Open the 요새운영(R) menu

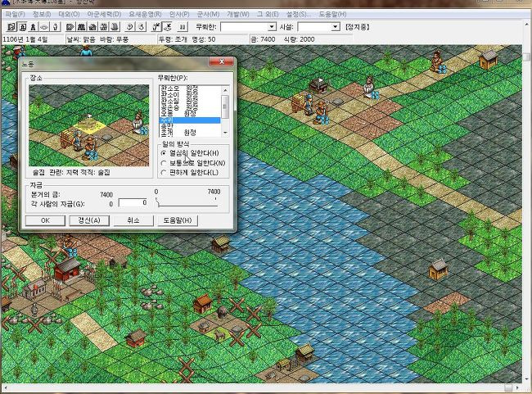(x=145, y=14)
